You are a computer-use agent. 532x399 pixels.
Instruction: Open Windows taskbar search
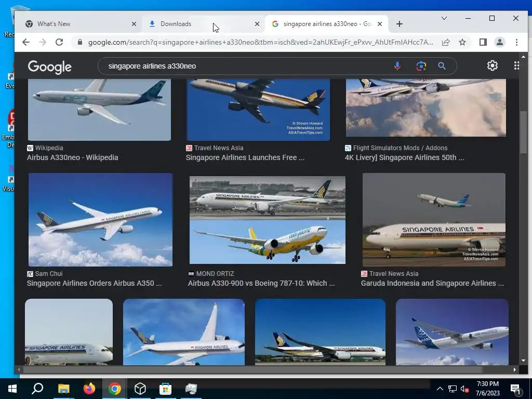pos(37,389)
